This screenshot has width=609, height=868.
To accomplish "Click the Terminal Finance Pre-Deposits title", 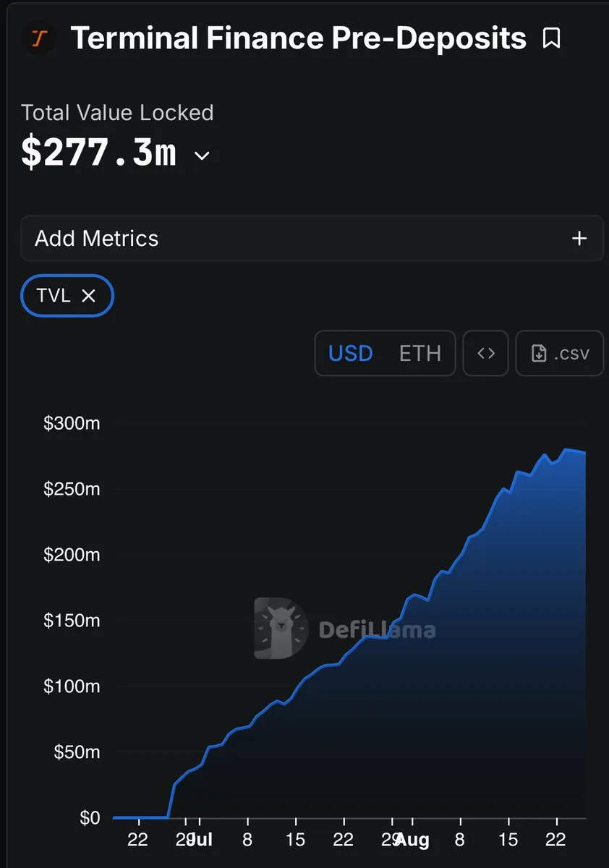I will [298, 38].
